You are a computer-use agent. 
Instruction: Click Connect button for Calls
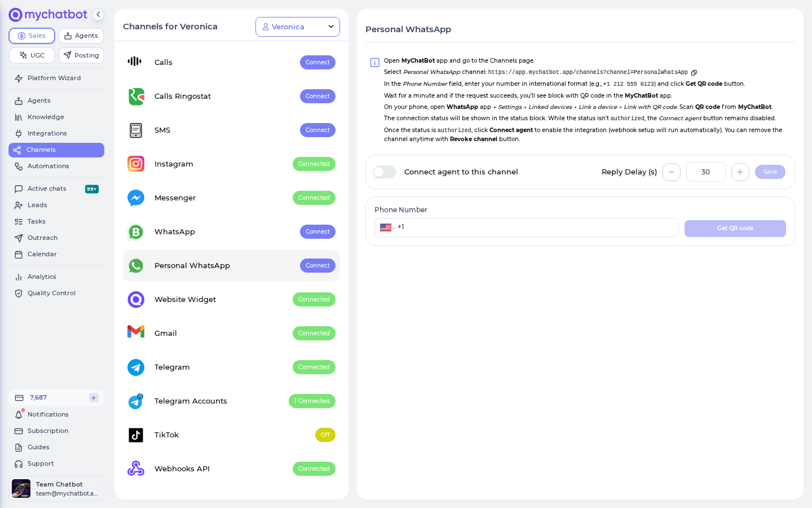[x=317, y=63]
